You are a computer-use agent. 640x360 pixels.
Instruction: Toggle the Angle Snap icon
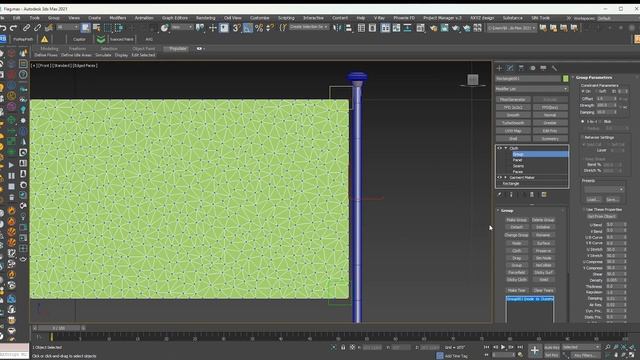point(247,28)
